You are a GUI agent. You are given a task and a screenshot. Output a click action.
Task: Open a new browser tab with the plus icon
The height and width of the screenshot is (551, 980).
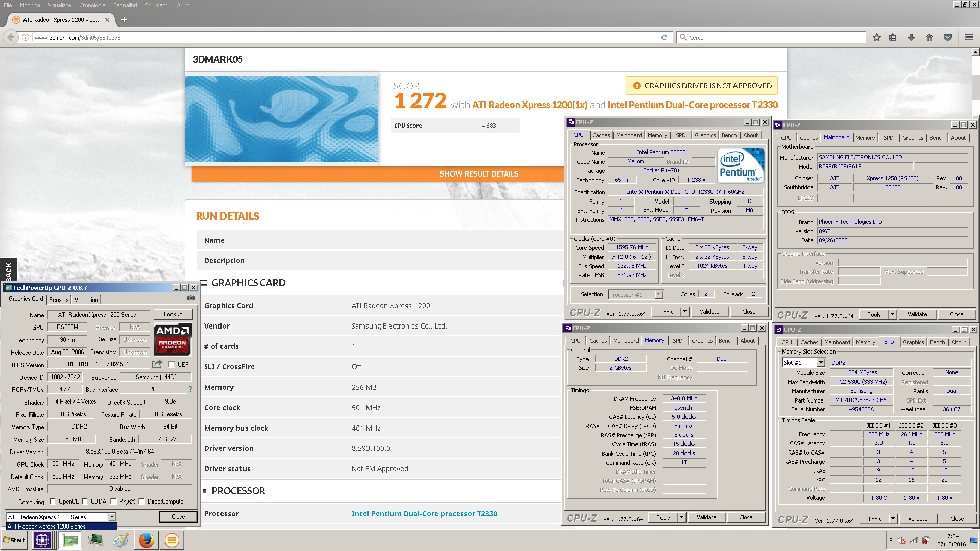pyautogui.click(x=124, y=20)
